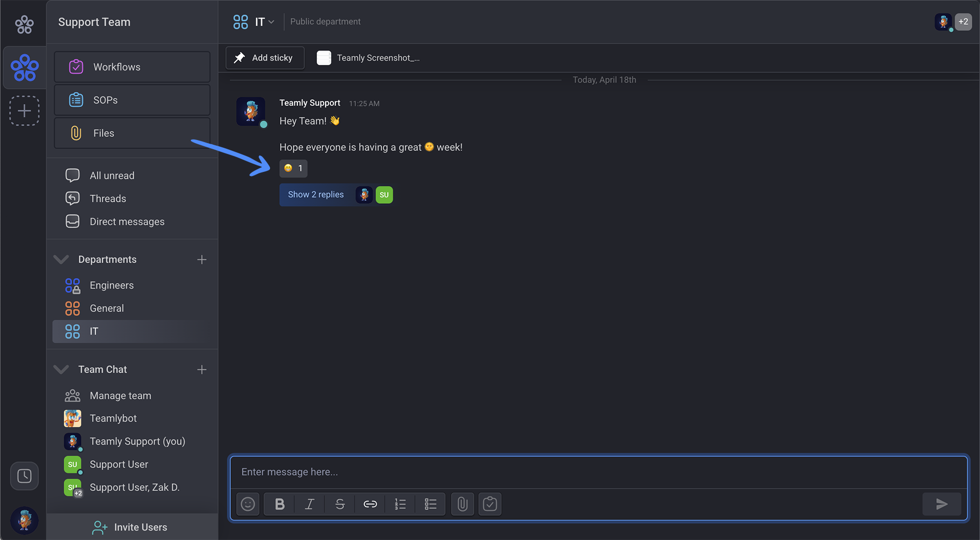Toggle numbered list formatting

coord(400,504)
